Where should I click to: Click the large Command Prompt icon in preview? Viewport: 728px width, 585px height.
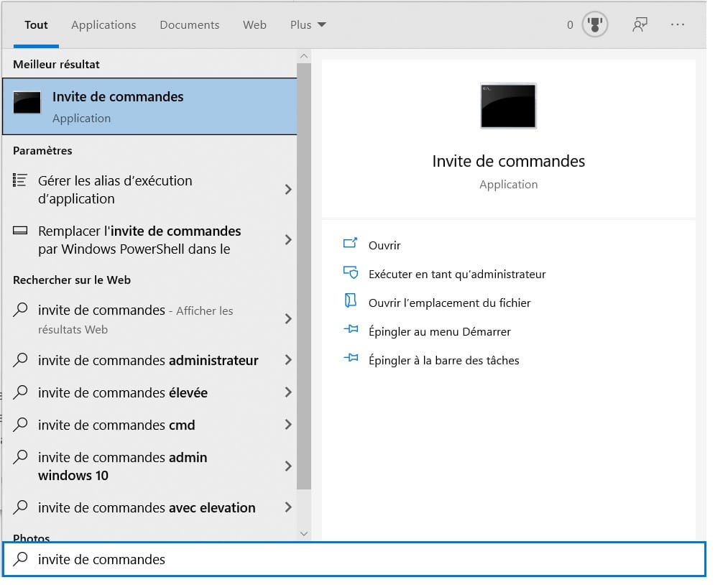click(x=508, y=106)
